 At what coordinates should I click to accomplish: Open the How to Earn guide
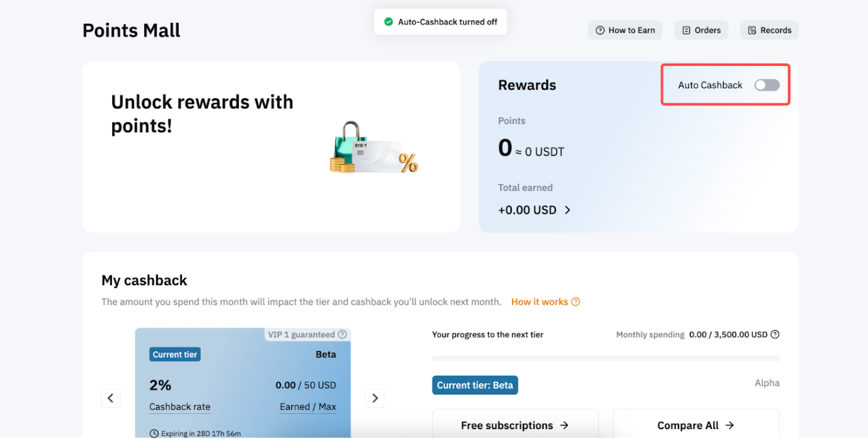625,30
